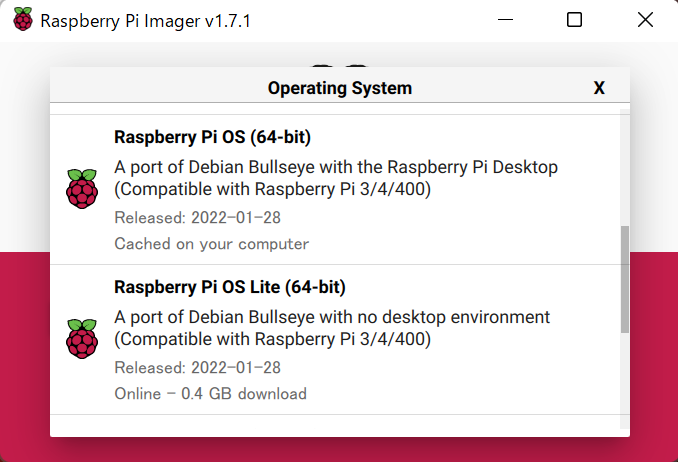678x462 pixels.
Task: Click 'Cached on your computer' status text
Action: [211, 244]
